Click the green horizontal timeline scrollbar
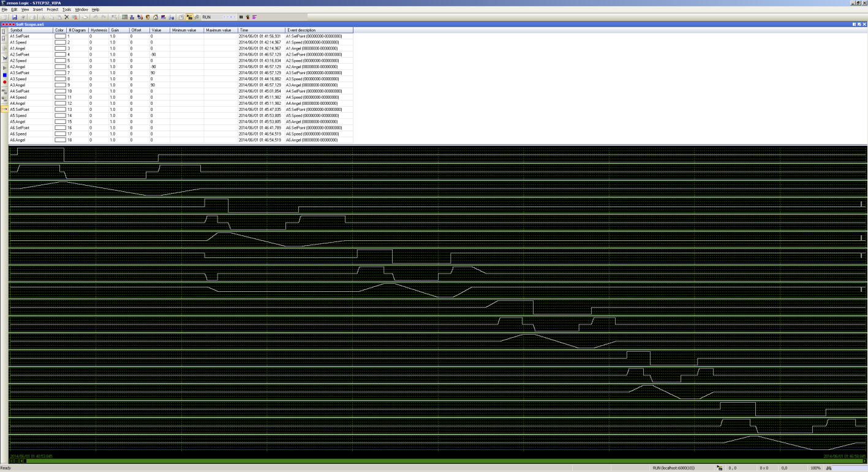This screenshot has height=472, width=868. pyautogui.click(x=429, y=461)
